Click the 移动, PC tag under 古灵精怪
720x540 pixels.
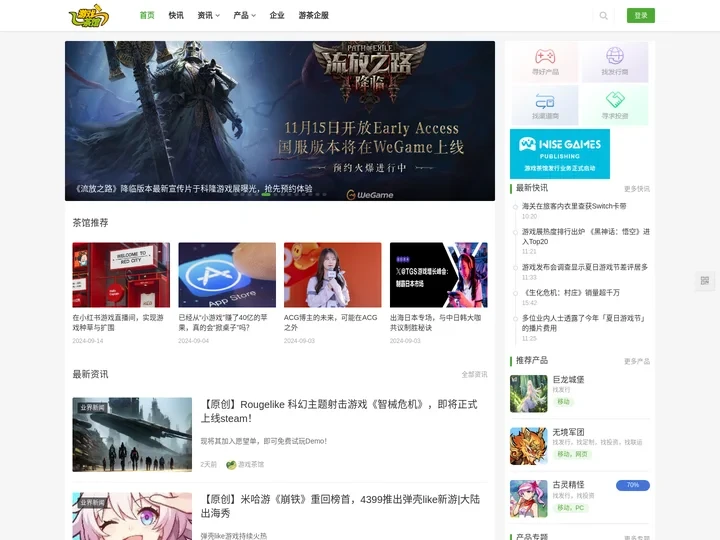[x=570, y=508]
